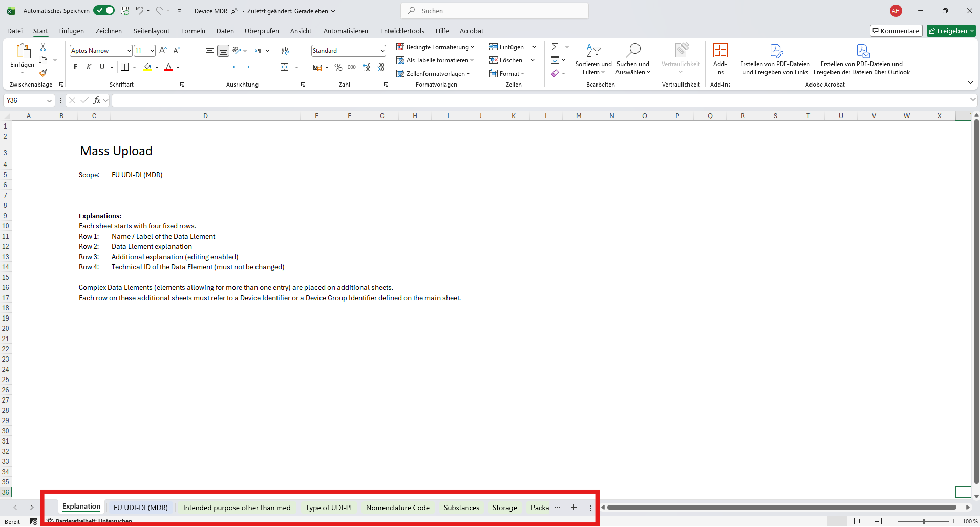This screenshot has width=980, height=527.
Task: Open the font name dropdown Aptos Narrow
Action: tap(129, 51)
